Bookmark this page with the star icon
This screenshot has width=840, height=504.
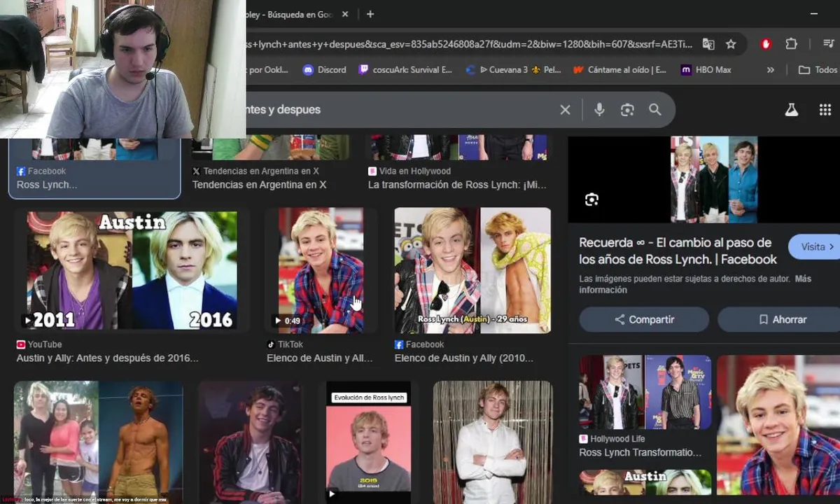[x=731, y=44]
